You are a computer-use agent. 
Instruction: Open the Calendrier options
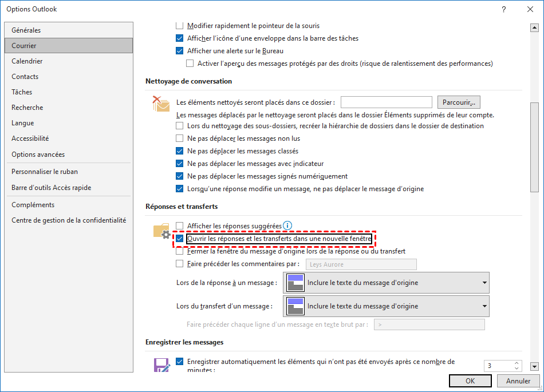pos(69,61)
